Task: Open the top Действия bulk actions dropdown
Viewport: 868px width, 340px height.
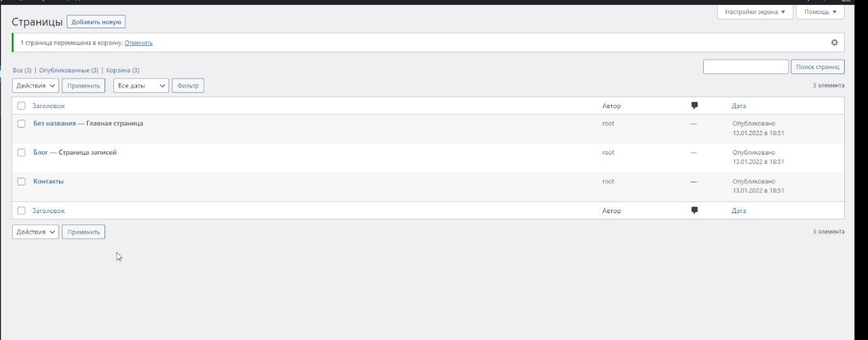Action: 35,85
